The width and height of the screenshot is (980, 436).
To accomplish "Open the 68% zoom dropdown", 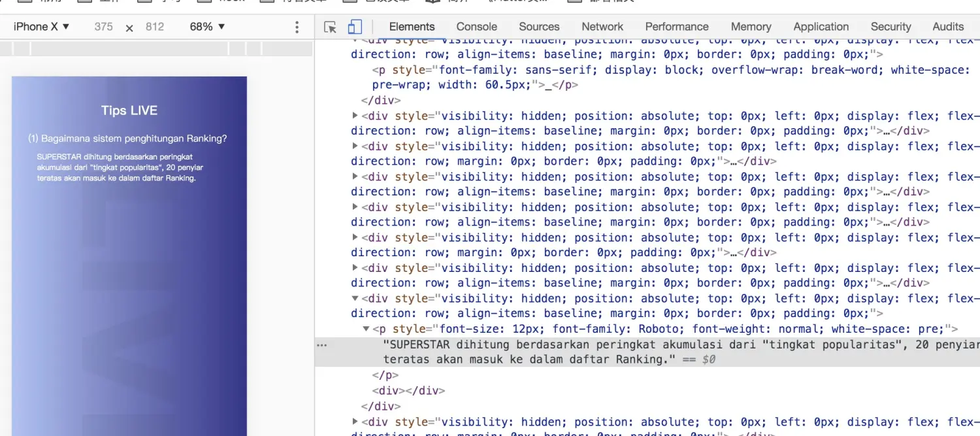I will [208, 27].
